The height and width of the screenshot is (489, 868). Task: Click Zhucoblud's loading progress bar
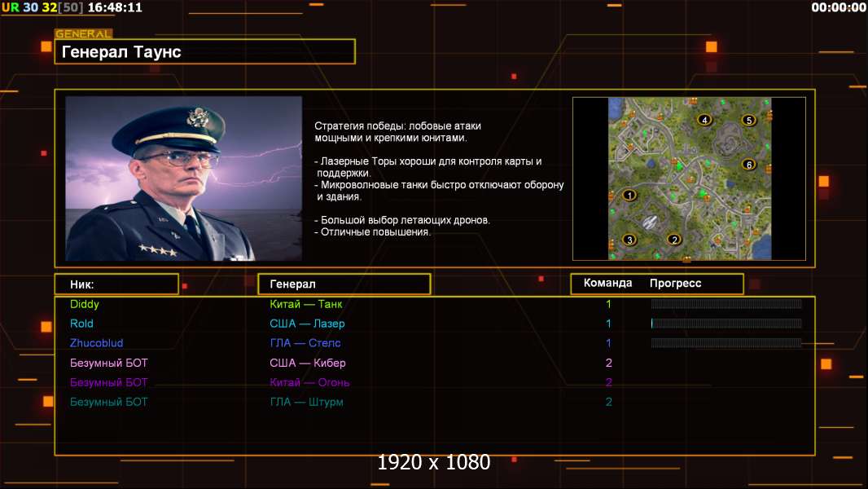(x=726, y=343)
